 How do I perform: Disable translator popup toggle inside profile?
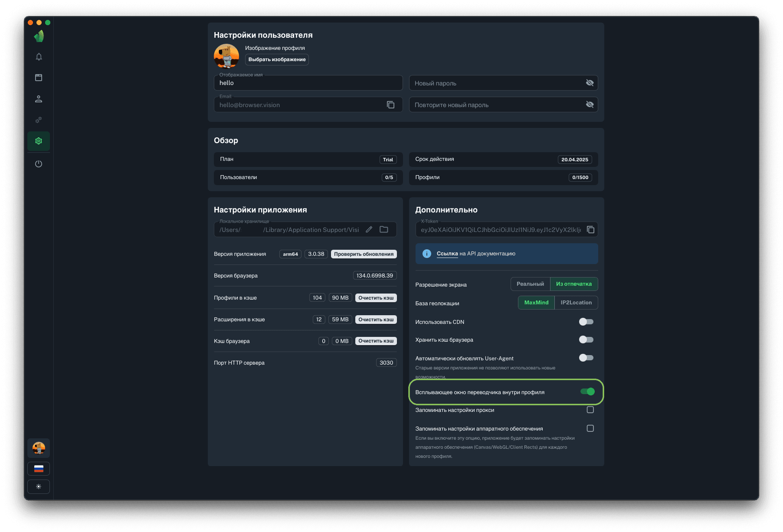[x=587, y=392]
